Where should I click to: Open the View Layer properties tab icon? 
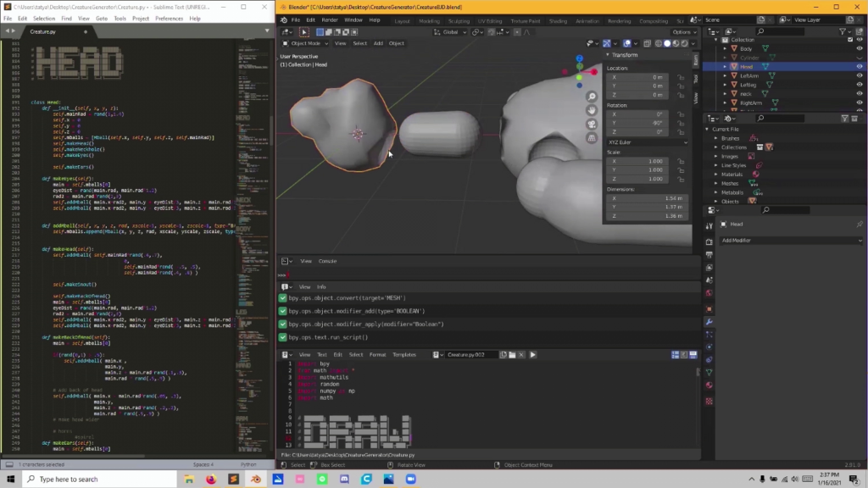tap(709, 267)
